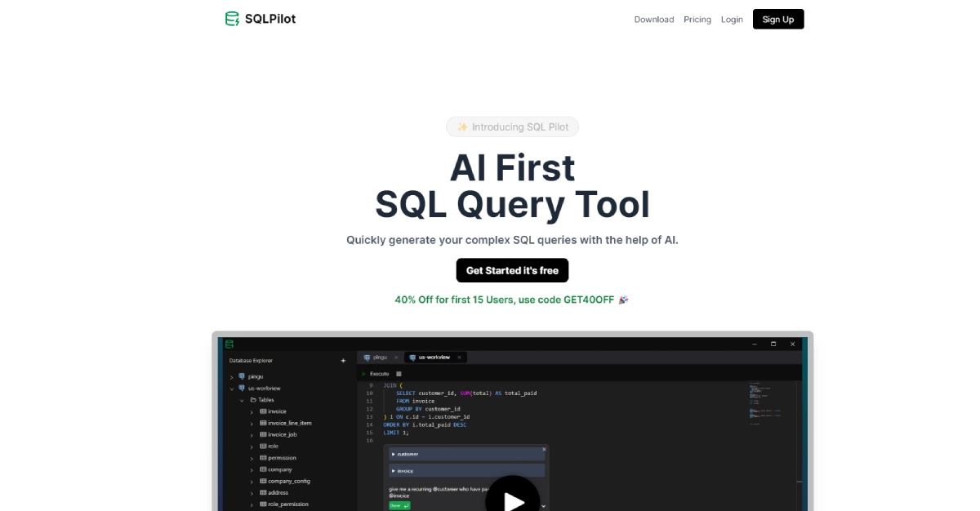Click the database icon next to pingu in the tree
The width and height of the screenshot is (980, 511).
pos(242,376)
